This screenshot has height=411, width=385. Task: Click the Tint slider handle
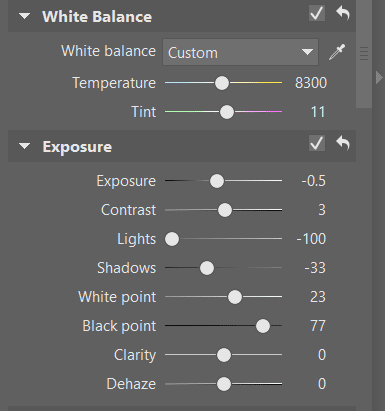pos(227,112)
